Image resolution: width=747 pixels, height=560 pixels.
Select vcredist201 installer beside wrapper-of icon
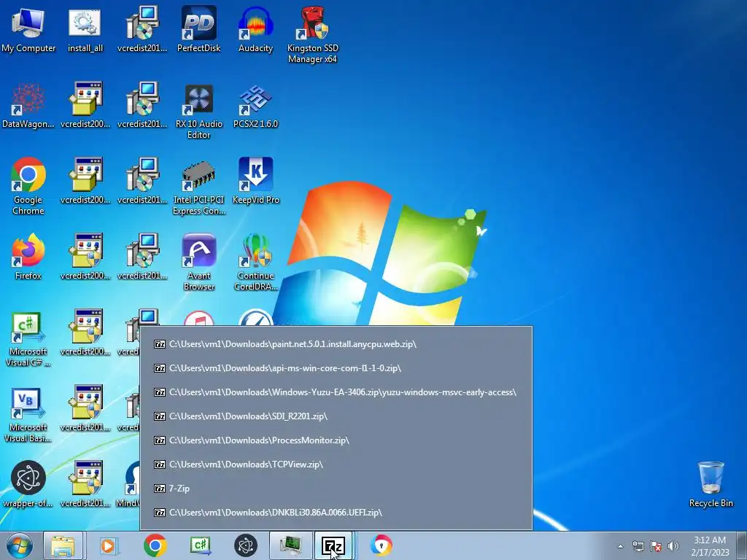pos(85,484)
